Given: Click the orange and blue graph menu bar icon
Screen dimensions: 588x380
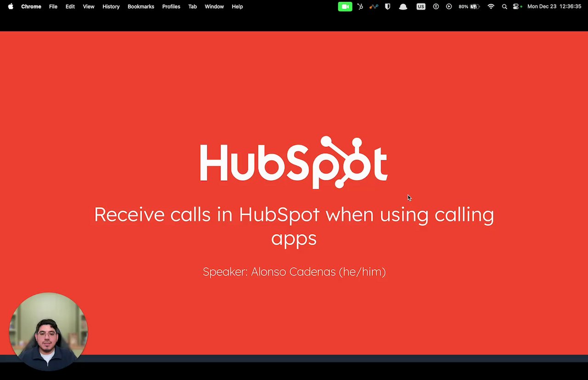Looking at the screenshot, I should [373, 6].
